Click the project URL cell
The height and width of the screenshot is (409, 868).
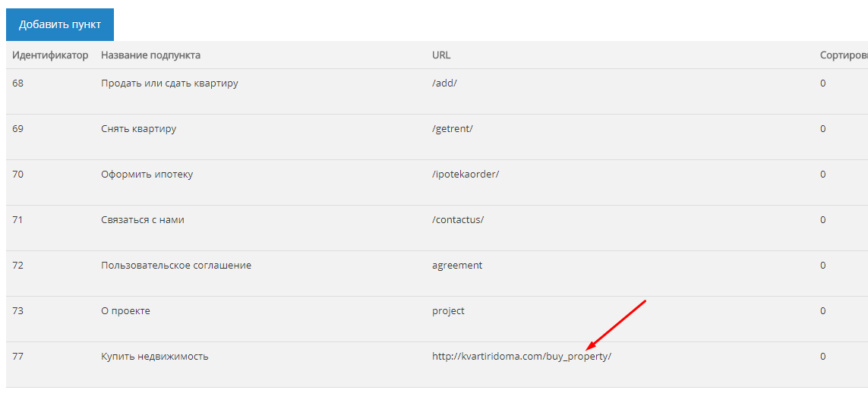(448, 311)
